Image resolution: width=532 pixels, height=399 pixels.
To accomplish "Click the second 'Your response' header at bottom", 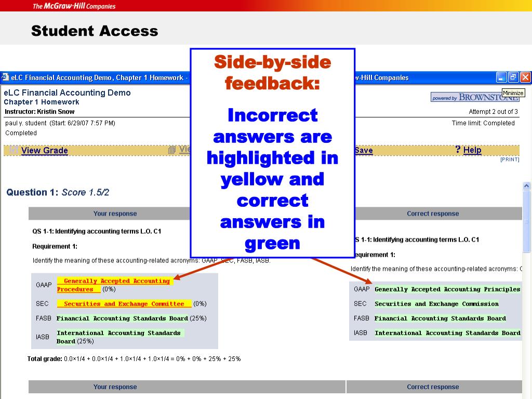I will [187, 387].
